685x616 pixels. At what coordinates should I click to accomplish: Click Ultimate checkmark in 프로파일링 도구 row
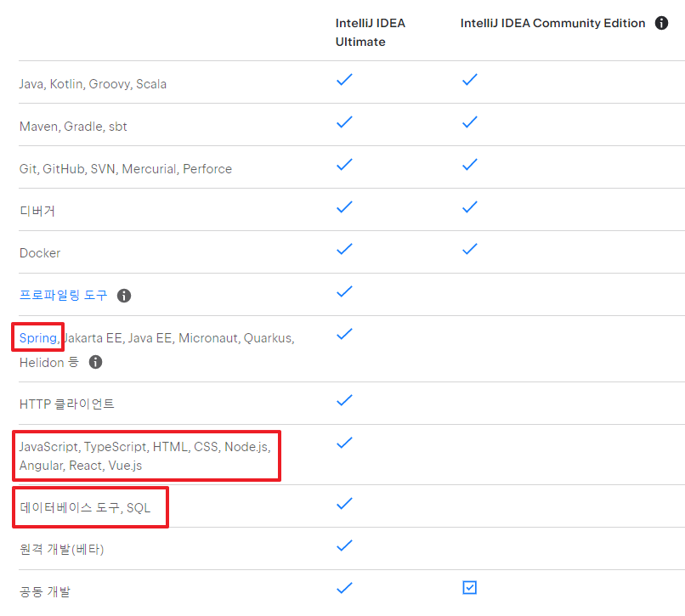[344, 291]
